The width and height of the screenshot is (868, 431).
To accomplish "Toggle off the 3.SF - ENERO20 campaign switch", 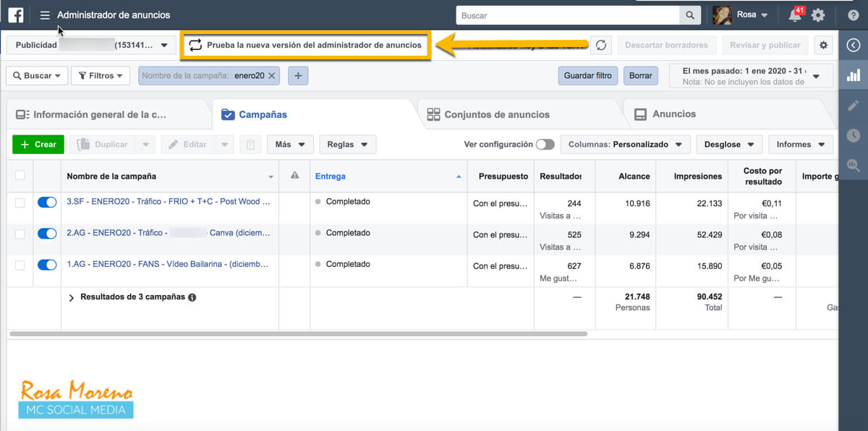I will click(47, 203).
